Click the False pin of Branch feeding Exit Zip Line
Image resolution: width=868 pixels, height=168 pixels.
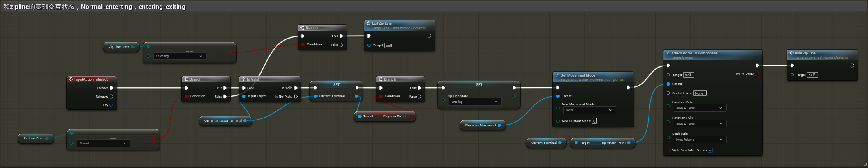pos(341,45)
